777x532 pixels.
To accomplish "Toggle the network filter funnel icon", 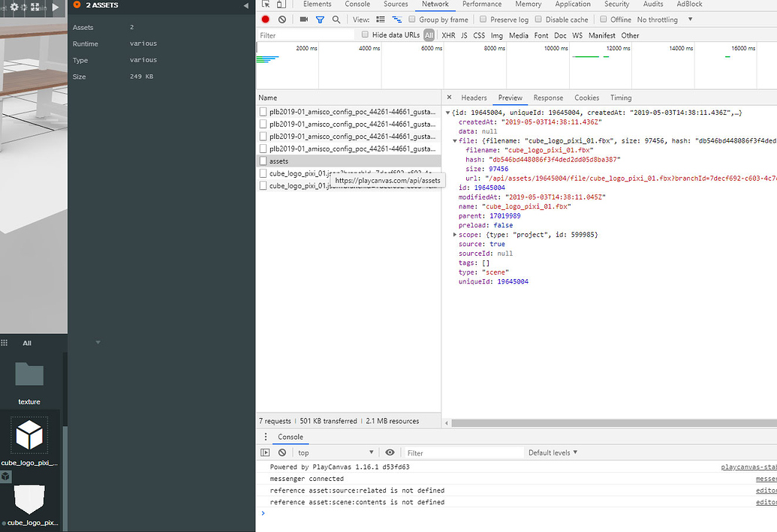I will click(x=320, y=20).
